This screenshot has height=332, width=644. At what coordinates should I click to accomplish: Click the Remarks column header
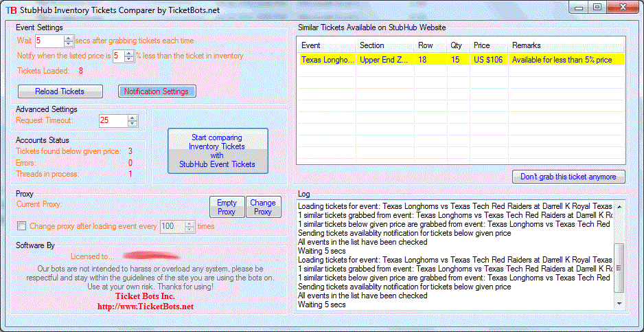coord(567,45)
